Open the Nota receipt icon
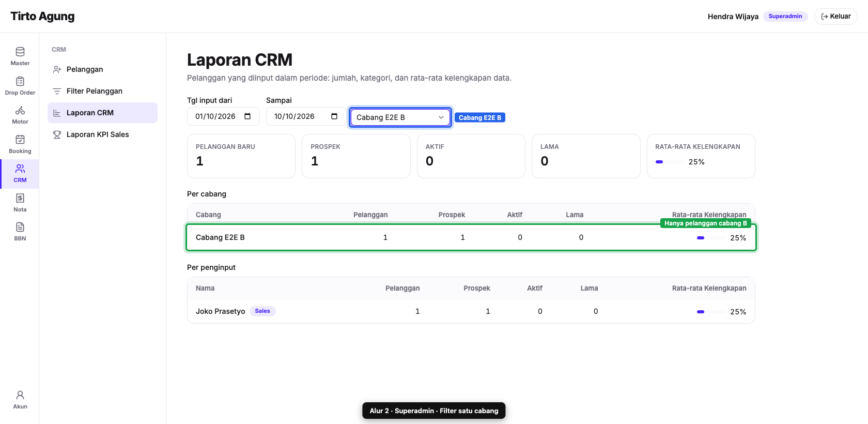The height and width of the screenshot is (424, 868). pos(20,198)
